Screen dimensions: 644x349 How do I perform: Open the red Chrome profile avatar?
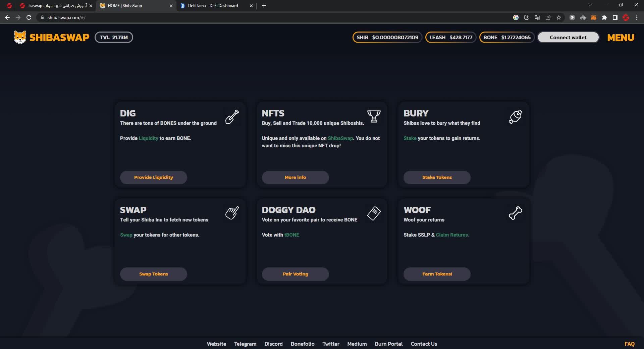point(626,17)
